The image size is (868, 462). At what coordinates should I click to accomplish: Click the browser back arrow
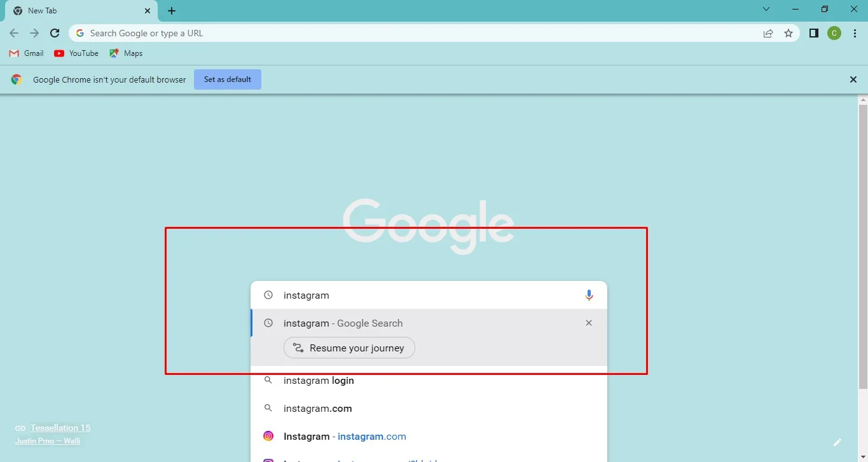[x=14, y=33]
